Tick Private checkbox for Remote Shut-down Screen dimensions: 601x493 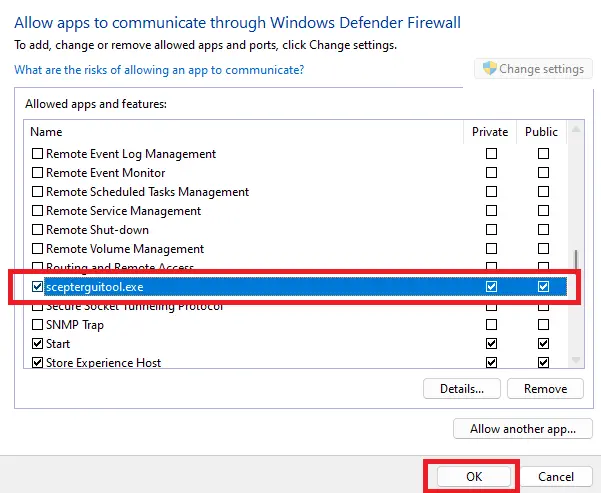pos(491,230)
